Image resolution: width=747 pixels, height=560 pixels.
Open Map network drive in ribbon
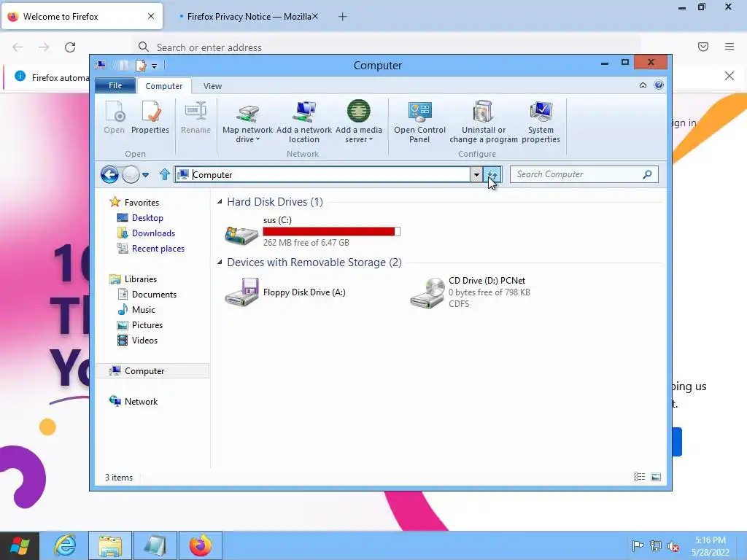point(247,122)
